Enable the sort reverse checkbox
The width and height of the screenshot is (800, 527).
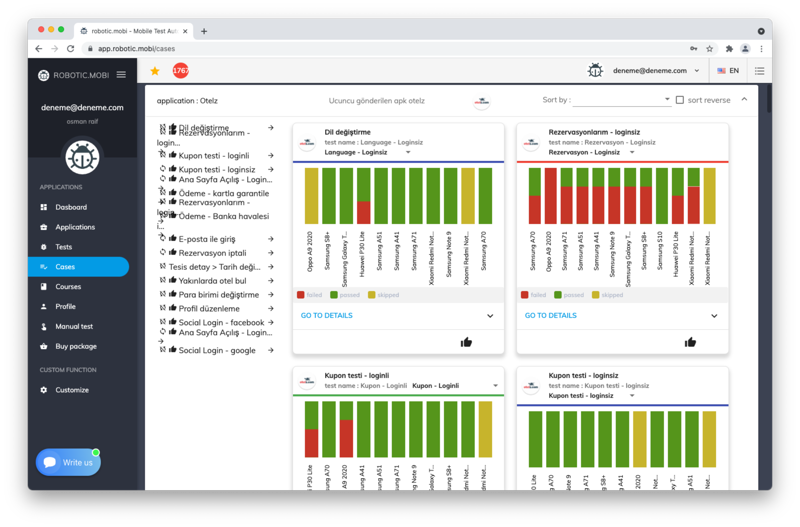pos(680,100)
